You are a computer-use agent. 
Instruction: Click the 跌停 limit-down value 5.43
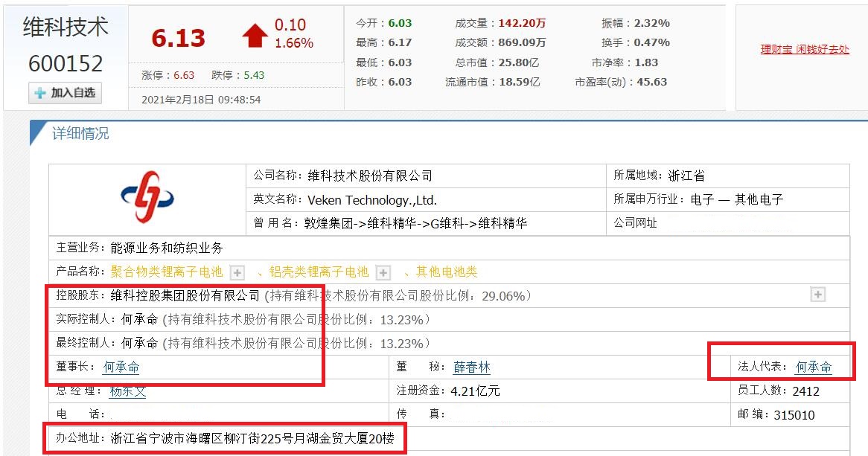(254, 75)
